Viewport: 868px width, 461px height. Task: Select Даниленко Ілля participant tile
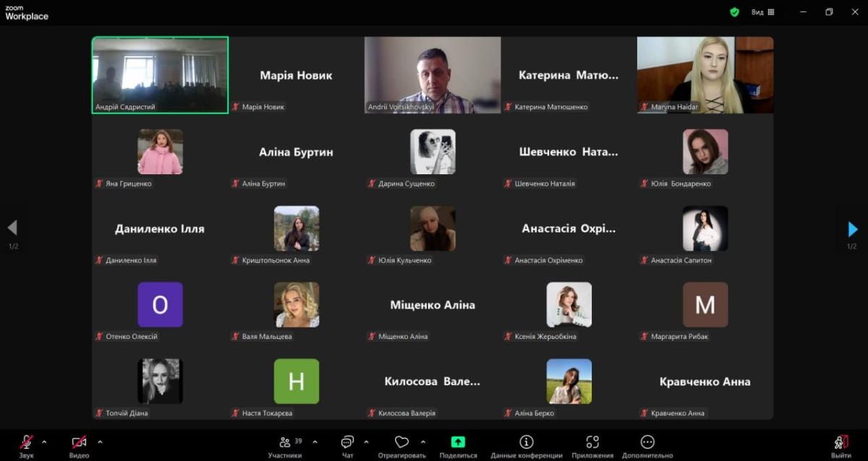click(160, 228)
